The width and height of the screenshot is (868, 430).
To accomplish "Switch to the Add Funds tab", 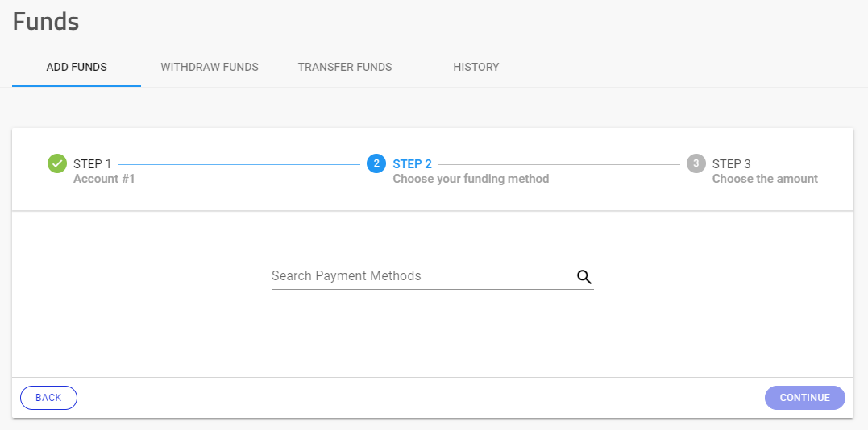I will 77,68.
